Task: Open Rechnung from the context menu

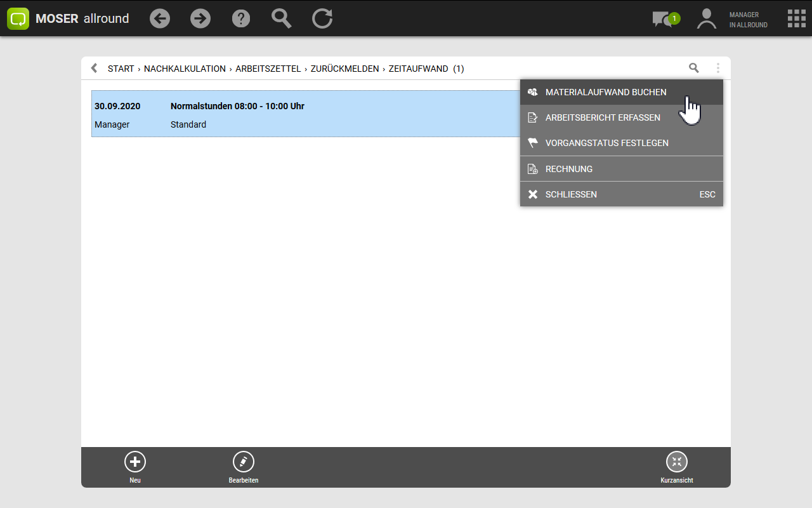Action: [x=568, y=169]
